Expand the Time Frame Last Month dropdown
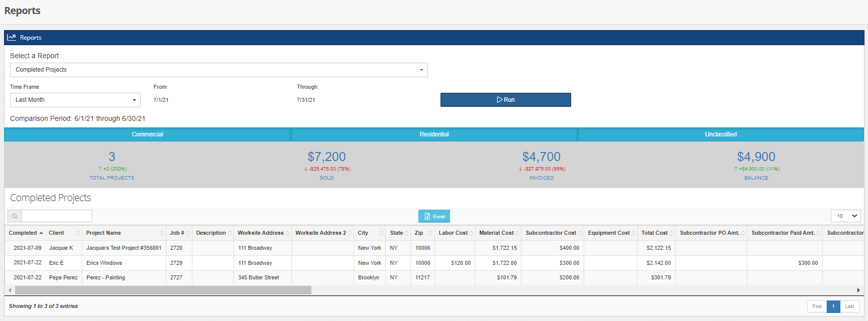The image size is (868, 321). [75, 100]
